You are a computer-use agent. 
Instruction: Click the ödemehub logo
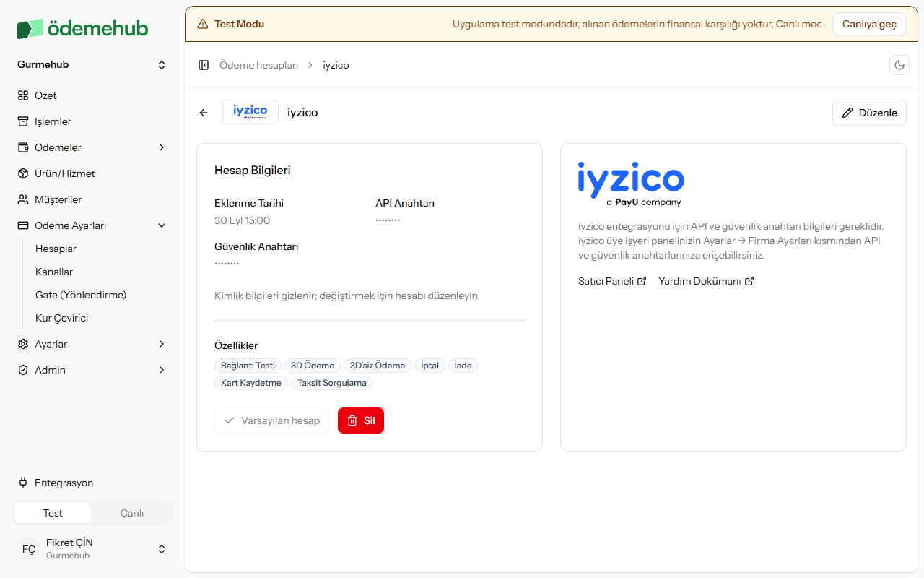[83, 28]
